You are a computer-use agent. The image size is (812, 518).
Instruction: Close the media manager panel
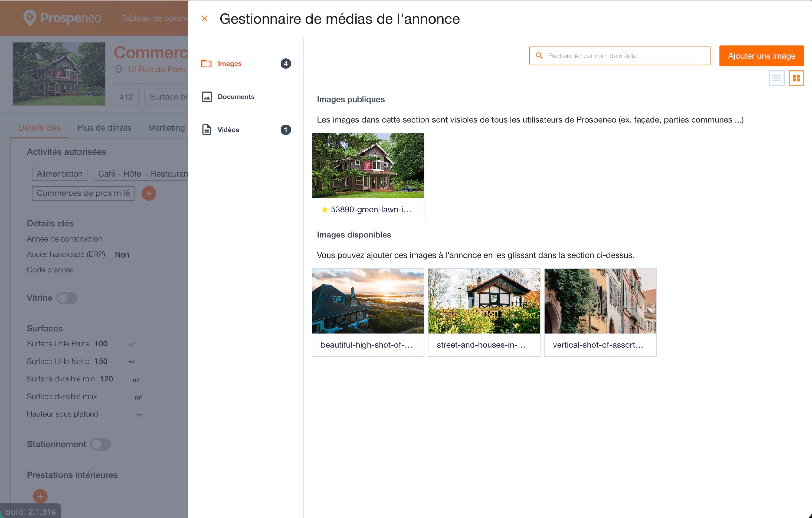(x=204, y=19)
